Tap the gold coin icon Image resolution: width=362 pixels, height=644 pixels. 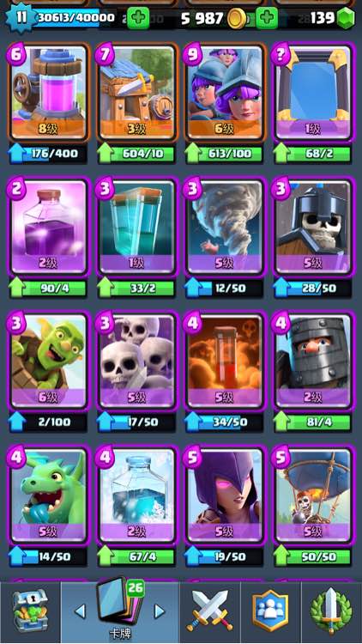(x=237, y=18)
